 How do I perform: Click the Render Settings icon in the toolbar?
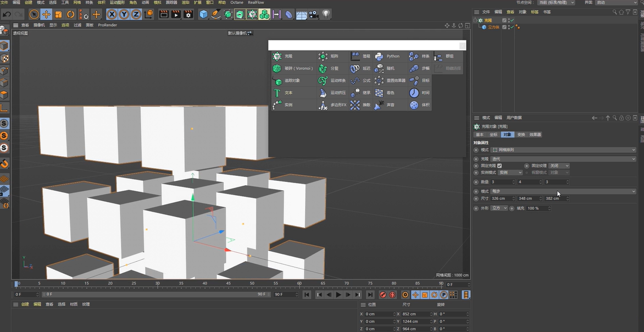(x=188, y=14)
